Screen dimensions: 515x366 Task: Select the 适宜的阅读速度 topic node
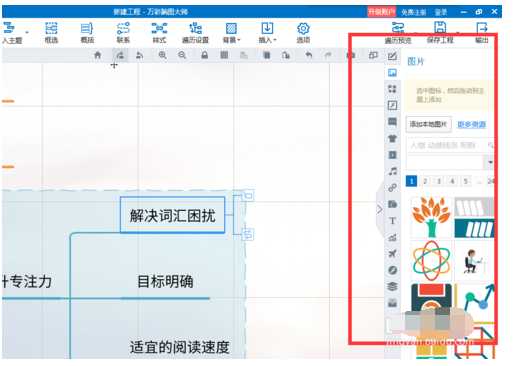[x=180, y=347]
